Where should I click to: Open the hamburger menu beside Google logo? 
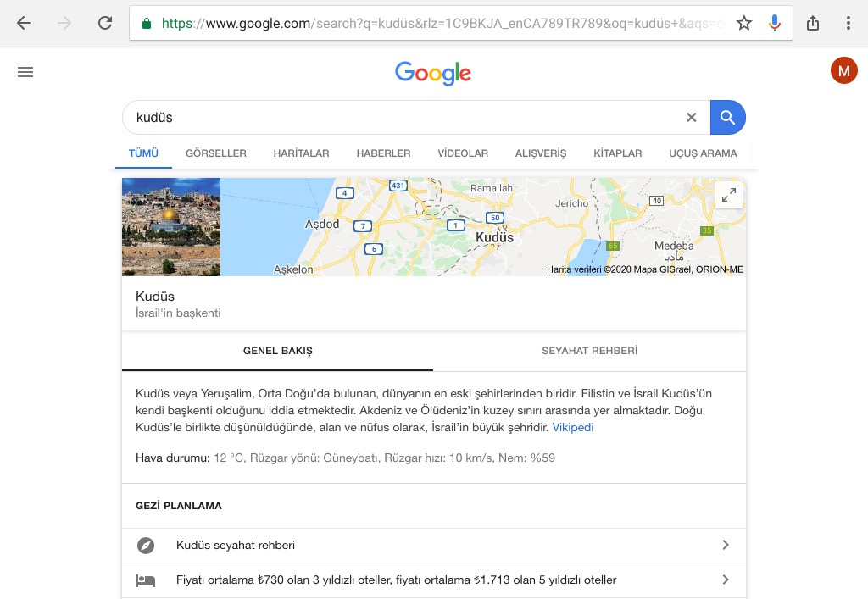[25, 72]
